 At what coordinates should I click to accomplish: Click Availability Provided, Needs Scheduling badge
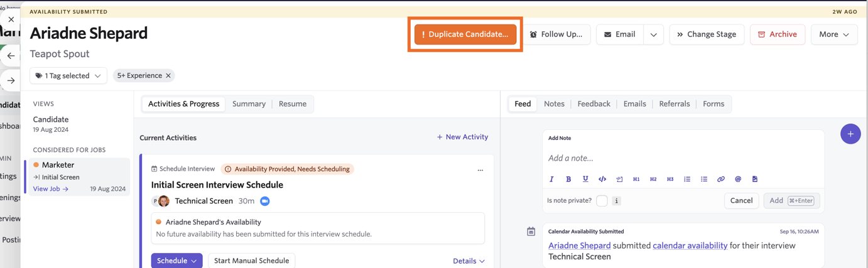[x=287, y=169]
